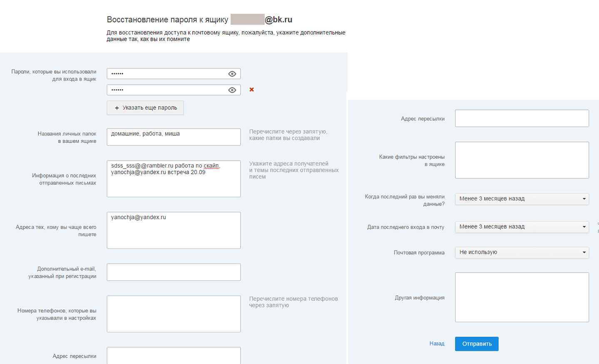Click the frequent recipients field with yanochja@yandex.ru
Screen dimensions: 599x364
(174, 230)
